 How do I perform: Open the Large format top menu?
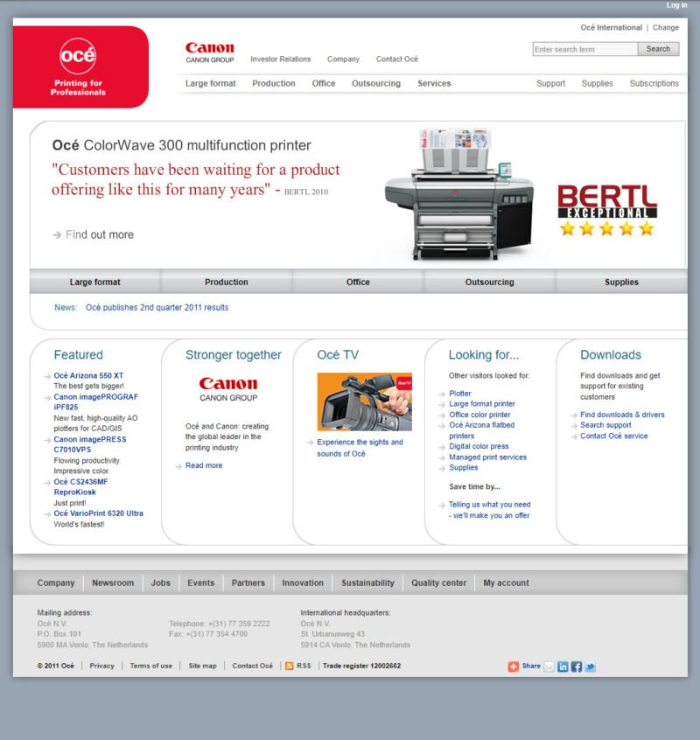point(210,84)
